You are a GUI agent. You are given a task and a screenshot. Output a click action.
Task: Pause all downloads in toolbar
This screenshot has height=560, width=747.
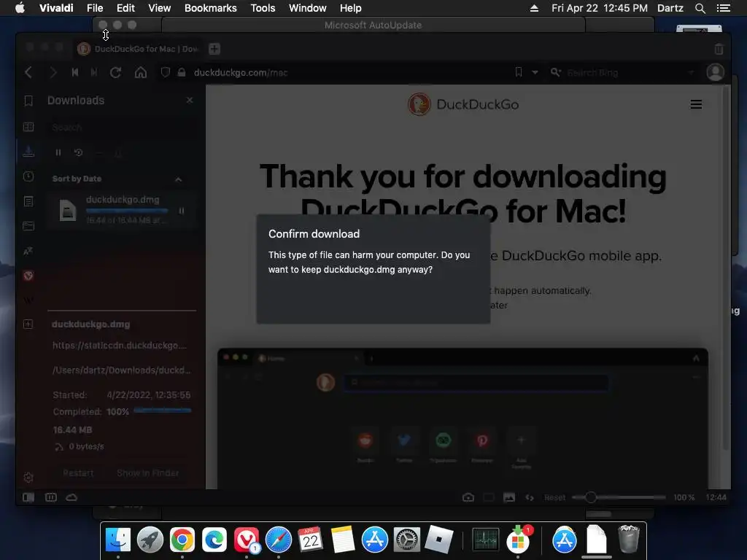click(58, 152)
